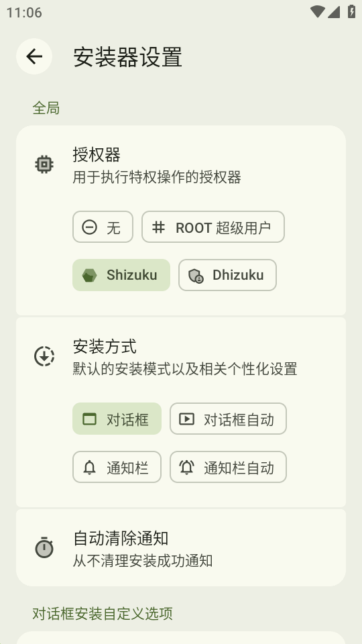Tap the ringing bell icon on 通知栏自动
Screen dimensions: 362x644
point(186,467)
